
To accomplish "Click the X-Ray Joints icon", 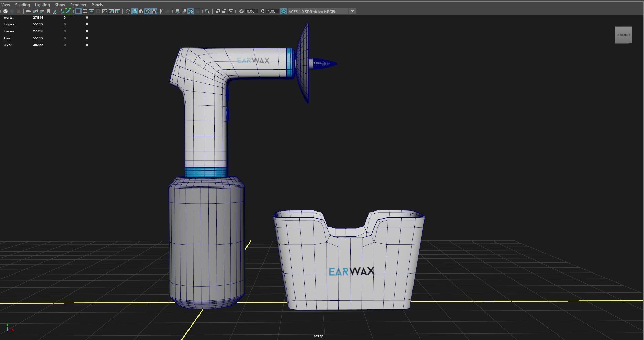I will click(x=231, y=11).
